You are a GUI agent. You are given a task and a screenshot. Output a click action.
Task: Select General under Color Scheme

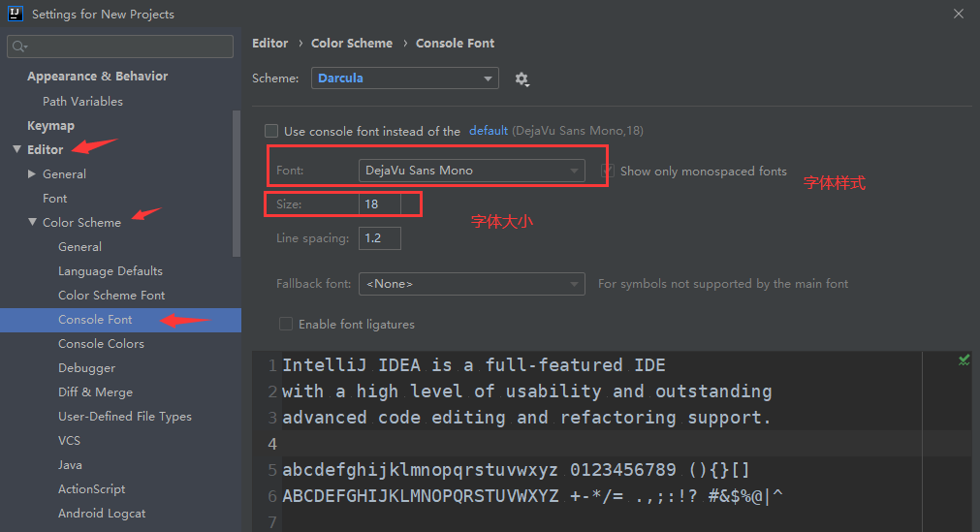[80, 247]
